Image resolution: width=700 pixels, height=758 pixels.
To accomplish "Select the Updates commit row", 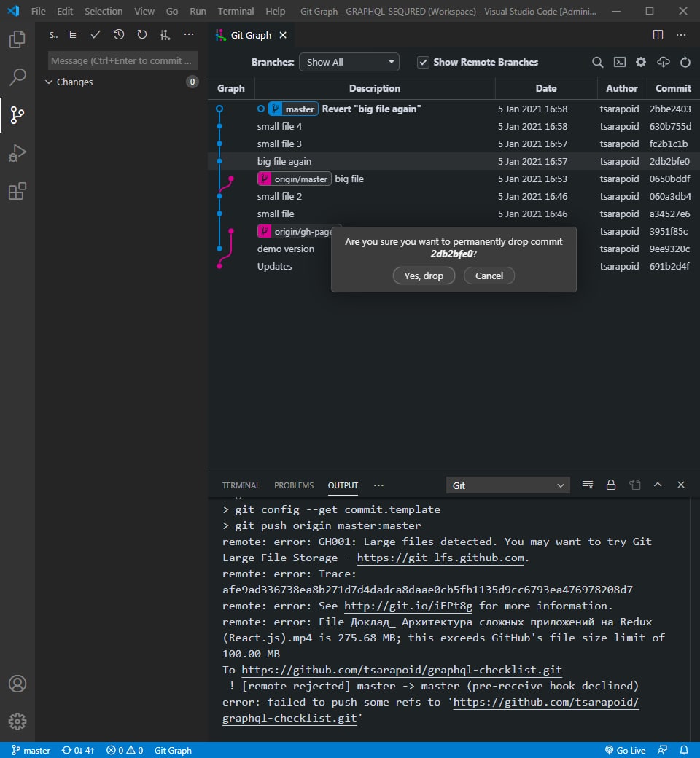I will point(454,266).
